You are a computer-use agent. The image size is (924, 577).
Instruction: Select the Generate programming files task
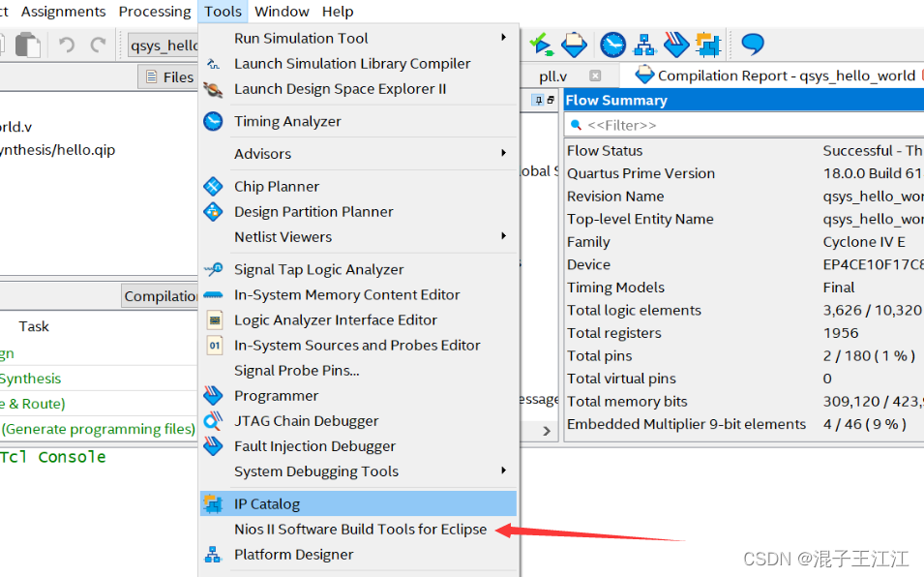click(x=99, y=429)
